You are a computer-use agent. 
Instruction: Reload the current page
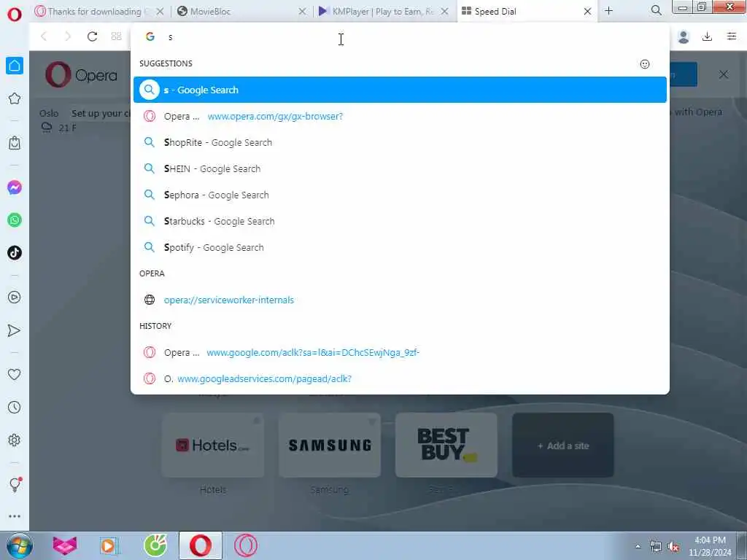92,36
